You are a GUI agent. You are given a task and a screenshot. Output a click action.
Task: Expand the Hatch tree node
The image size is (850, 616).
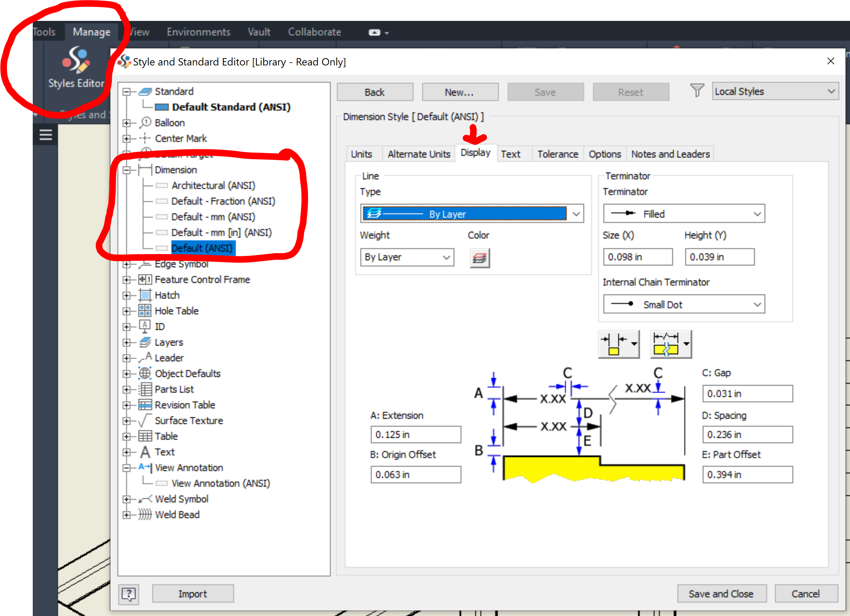tap(127, 295)
